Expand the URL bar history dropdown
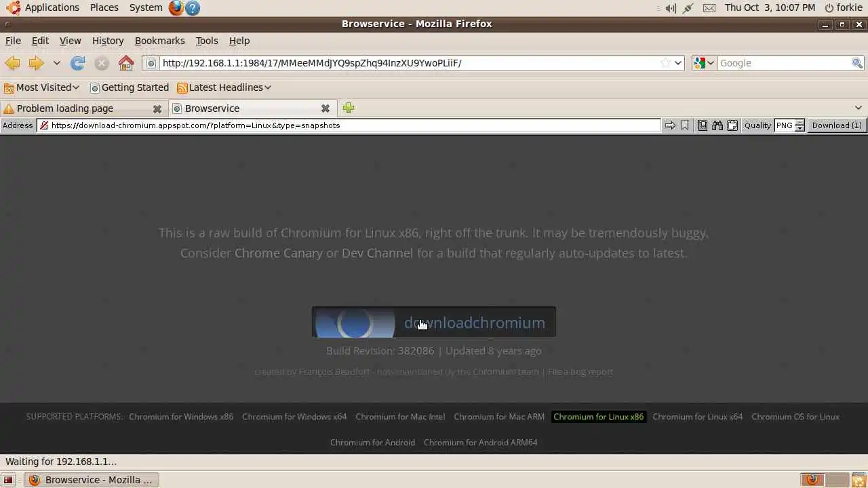The image size is (868, 488). [x=678, y=63]
